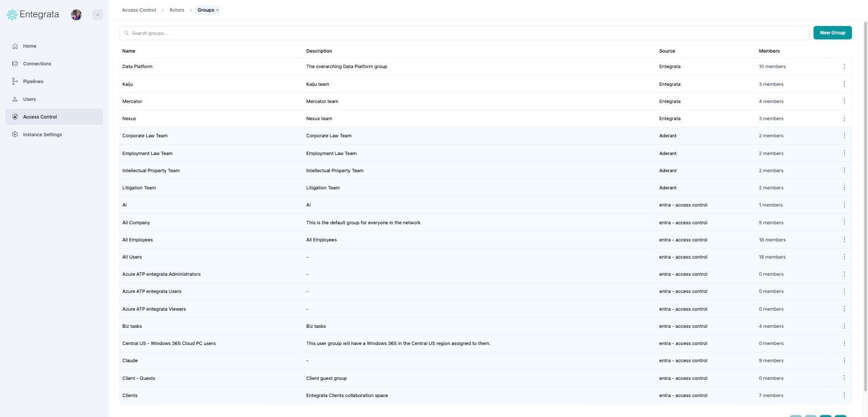The width and height of the screenshot is (868, 417).
Task: Open Pipelines in sidebar
Action: (x=54, y=81)
